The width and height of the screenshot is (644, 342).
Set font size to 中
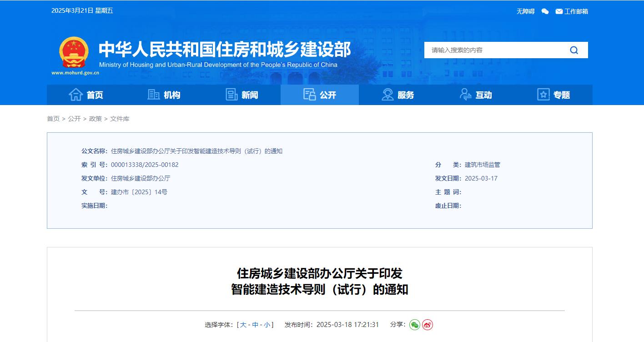point(255,325)
